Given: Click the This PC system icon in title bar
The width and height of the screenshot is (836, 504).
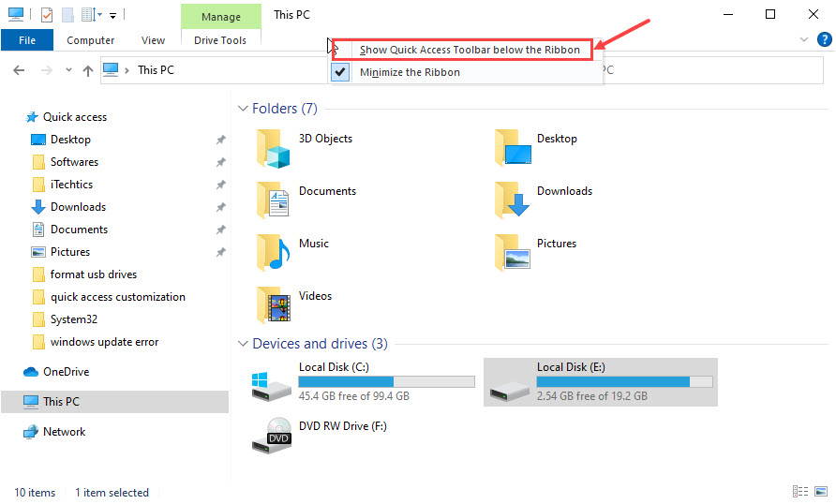Looking at the screenshot, I should (x=15, y=14).
